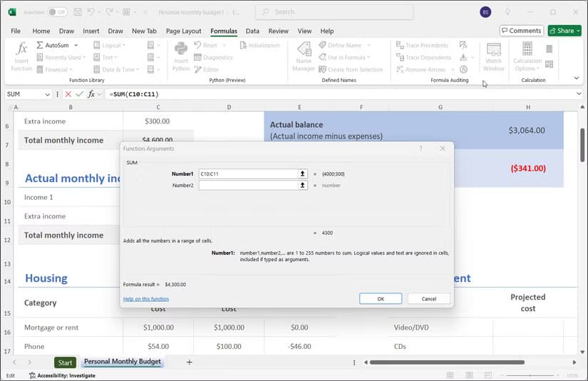
Task: Open the Help tab
Action: (327, 31)
